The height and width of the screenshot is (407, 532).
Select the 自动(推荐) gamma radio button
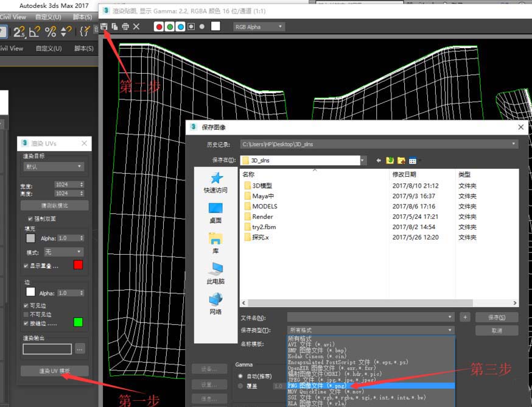240,376
